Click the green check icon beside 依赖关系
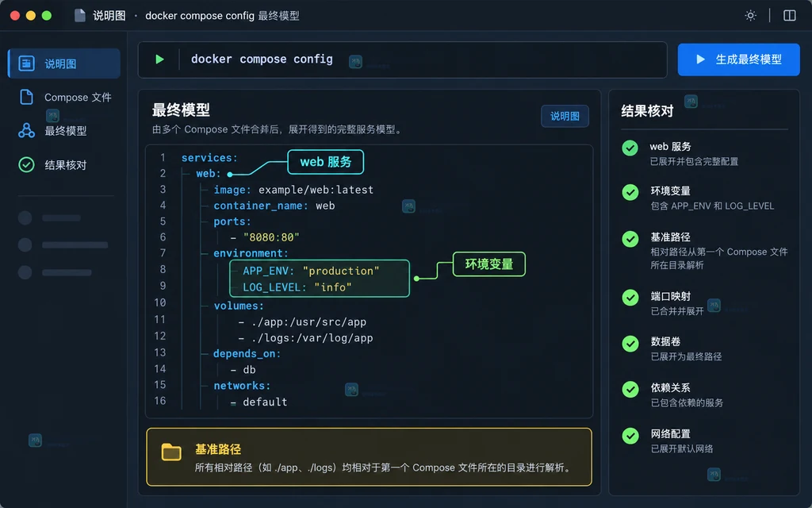Image resolution: width=812 pixels, height=508 pixels. [630, 389]
